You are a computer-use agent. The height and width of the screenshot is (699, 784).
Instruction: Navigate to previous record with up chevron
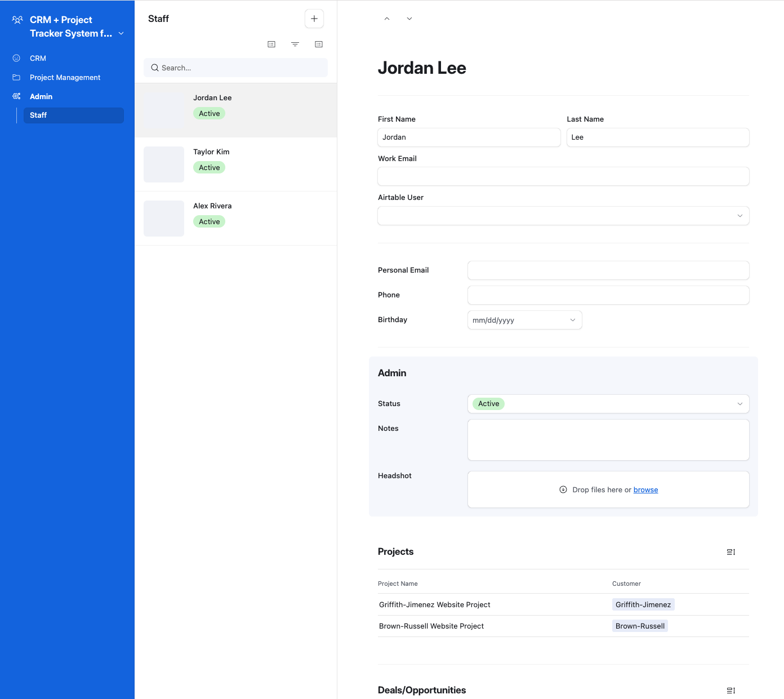[x=387, y=19]
